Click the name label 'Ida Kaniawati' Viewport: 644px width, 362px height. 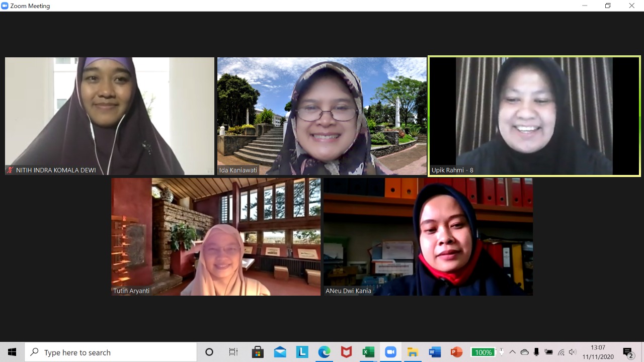click(238, 170)
